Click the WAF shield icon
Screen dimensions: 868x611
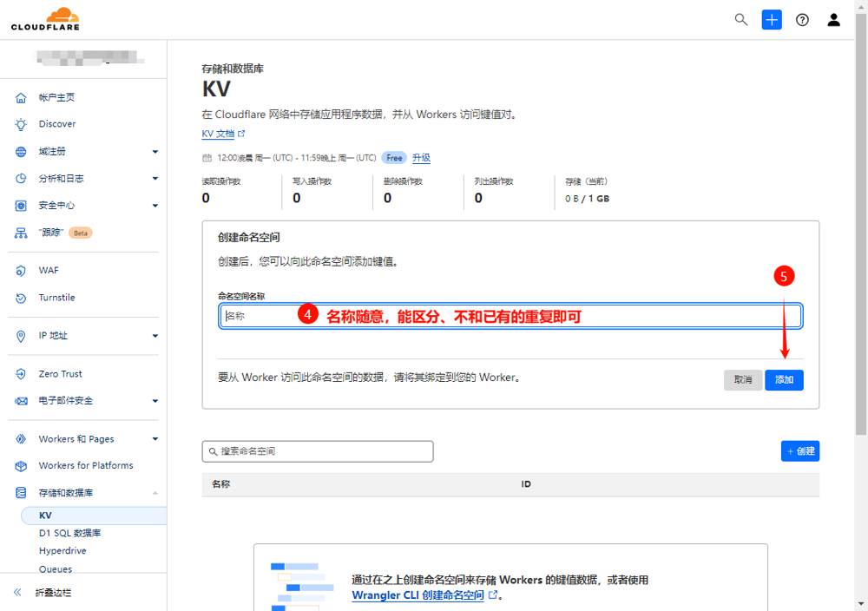(x=21, y=271)
